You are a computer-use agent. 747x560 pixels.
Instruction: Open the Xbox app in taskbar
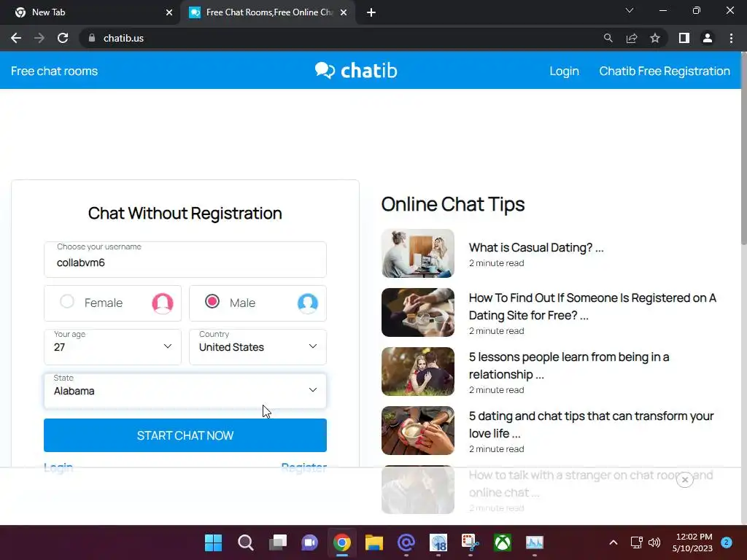[503, 542]
